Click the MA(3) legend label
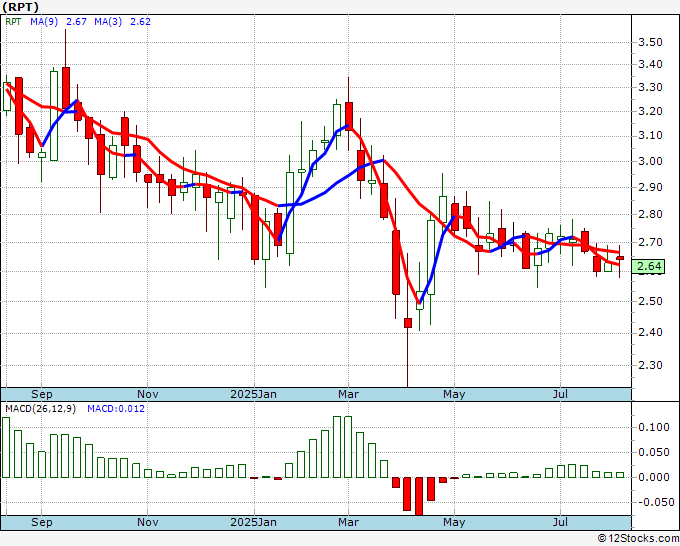 pos(108,22)
